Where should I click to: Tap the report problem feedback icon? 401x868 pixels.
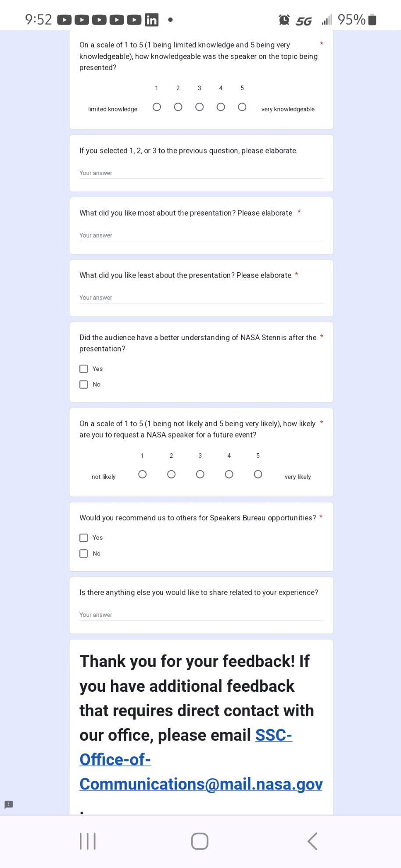pyautogui.click(x=9, y=804)
